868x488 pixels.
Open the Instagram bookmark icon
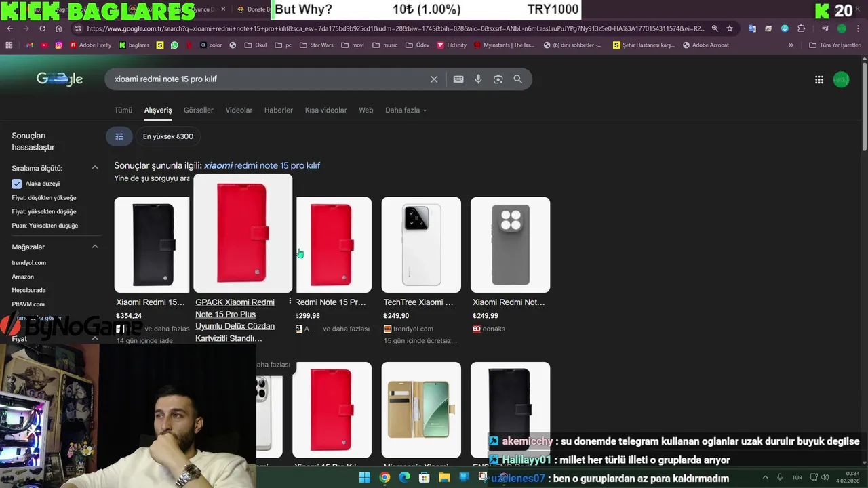click(59, 45)
